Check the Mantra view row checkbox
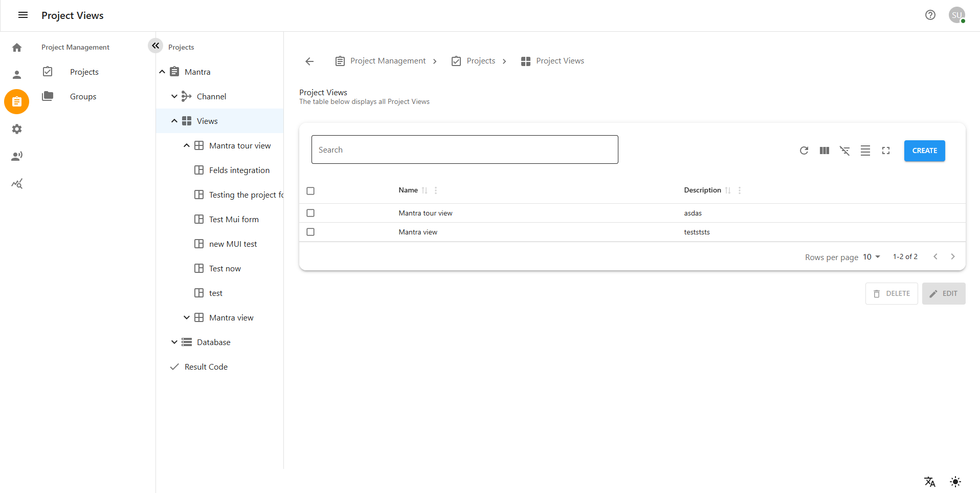 (310, 231)
